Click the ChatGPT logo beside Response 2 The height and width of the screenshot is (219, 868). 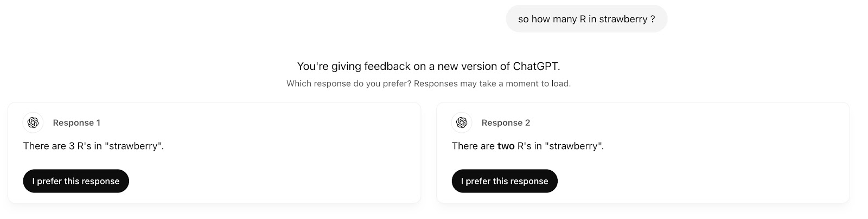[x=462, y=123]
